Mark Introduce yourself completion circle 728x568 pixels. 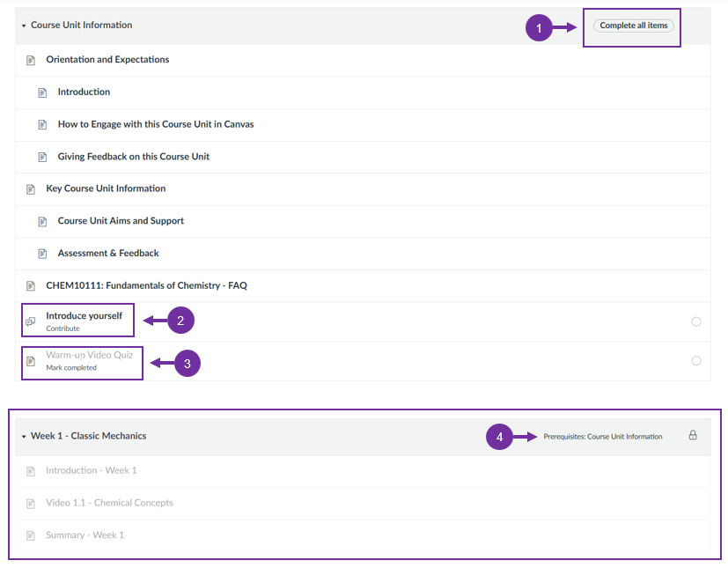[696, 321]
